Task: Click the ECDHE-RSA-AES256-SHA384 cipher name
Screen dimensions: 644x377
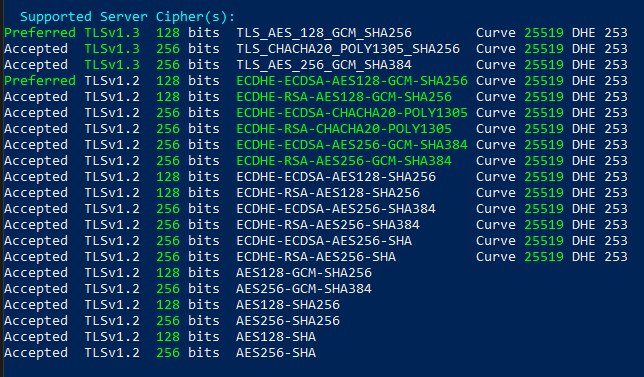Action: tap(328, 225)
